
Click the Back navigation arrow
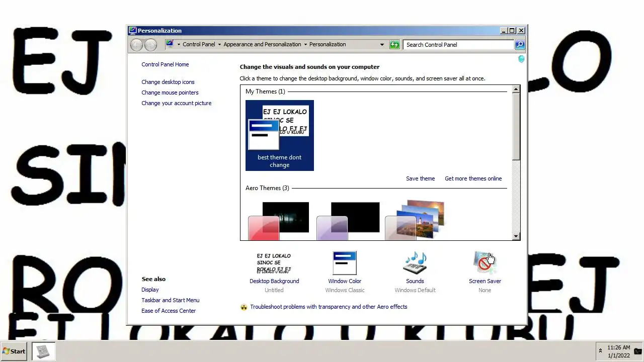point(136,45)
